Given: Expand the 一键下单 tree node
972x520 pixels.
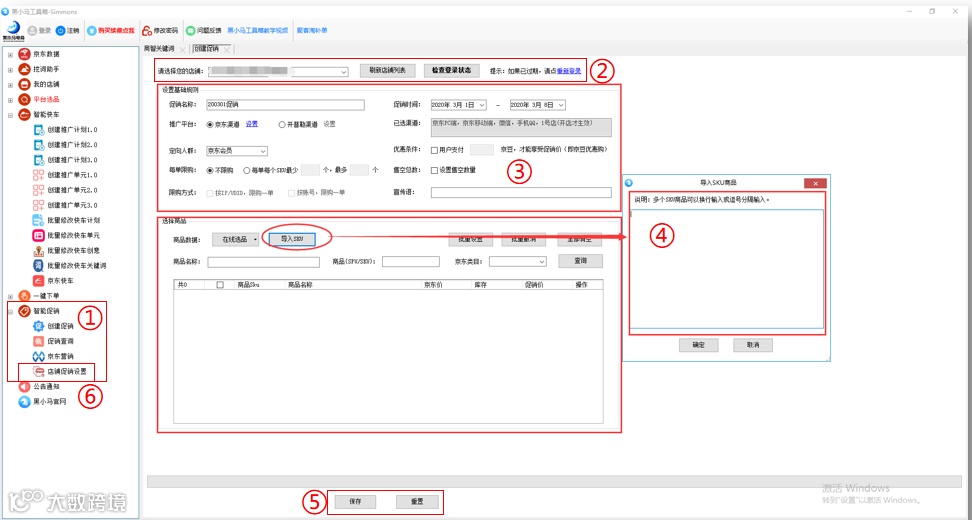Looking at the screenshot, I should pos(11,296).
